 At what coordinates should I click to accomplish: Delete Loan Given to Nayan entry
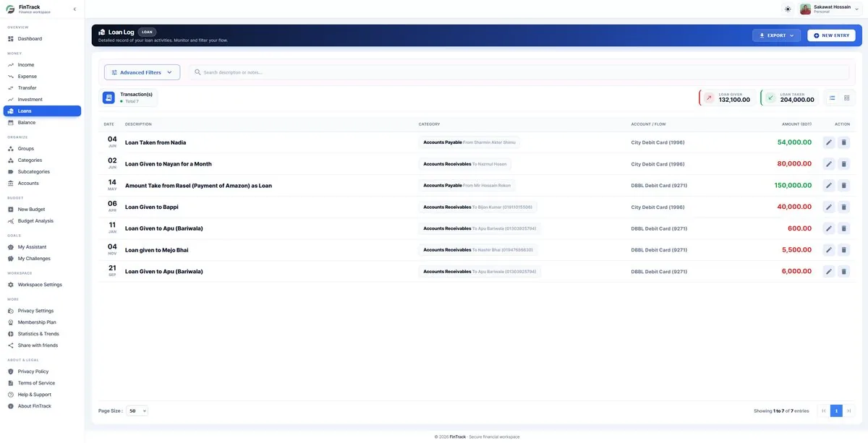[x=843, y=164]
